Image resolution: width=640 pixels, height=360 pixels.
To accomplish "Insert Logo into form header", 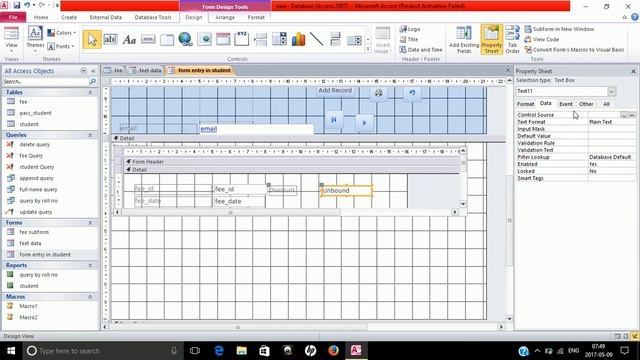I will (x=410, y=29).
